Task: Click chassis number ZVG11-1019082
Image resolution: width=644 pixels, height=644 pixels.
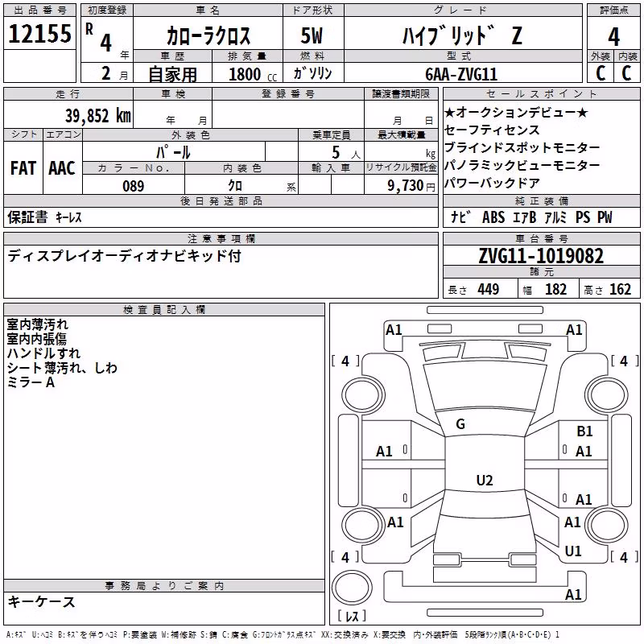Action: coord(541,256)
